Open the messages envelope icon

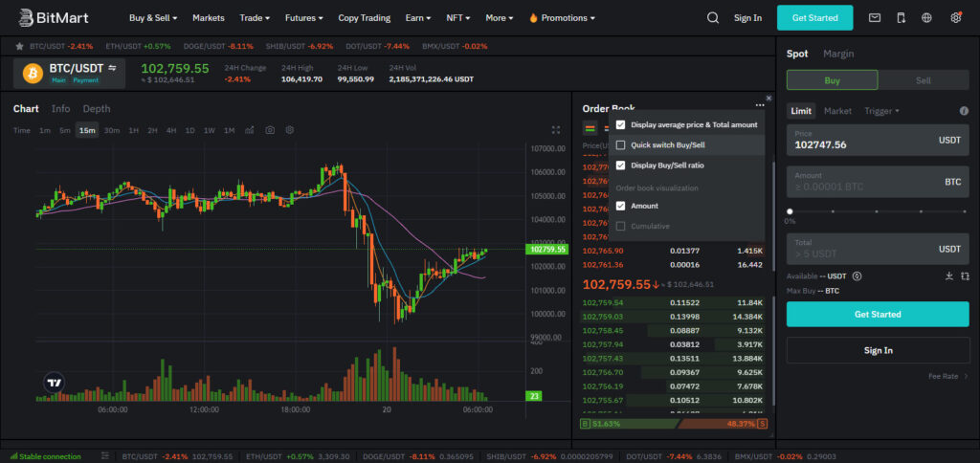click(875, 18)
